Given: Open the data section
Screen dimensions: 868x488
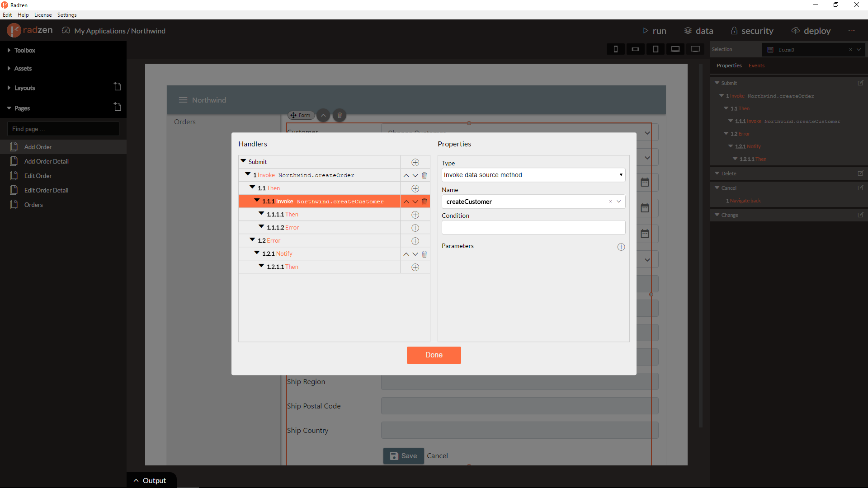Looking at the screenshot, I should coord(698,31).
